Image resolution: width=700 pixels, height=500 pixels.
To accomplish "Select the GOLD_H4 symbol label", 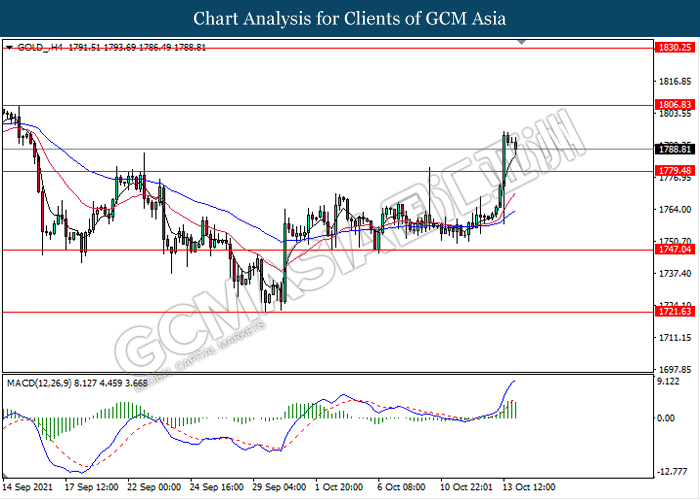I will (40, 47).
